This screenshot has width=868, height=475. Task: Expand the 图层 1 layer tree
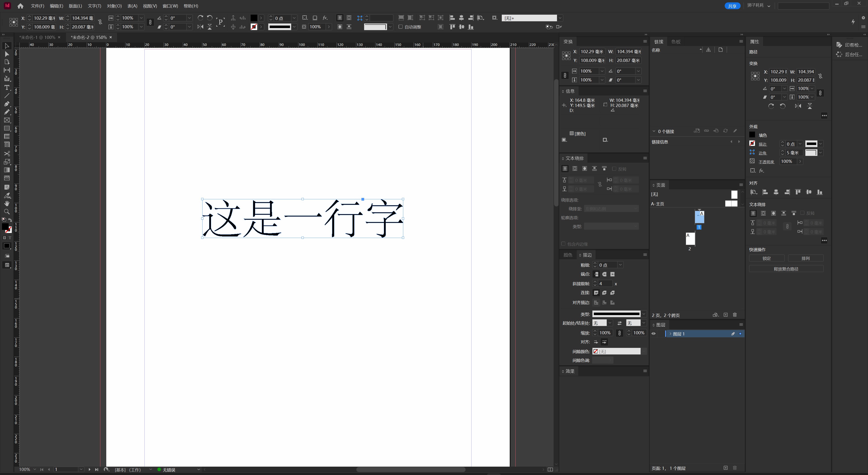click(x=670, y=334)
